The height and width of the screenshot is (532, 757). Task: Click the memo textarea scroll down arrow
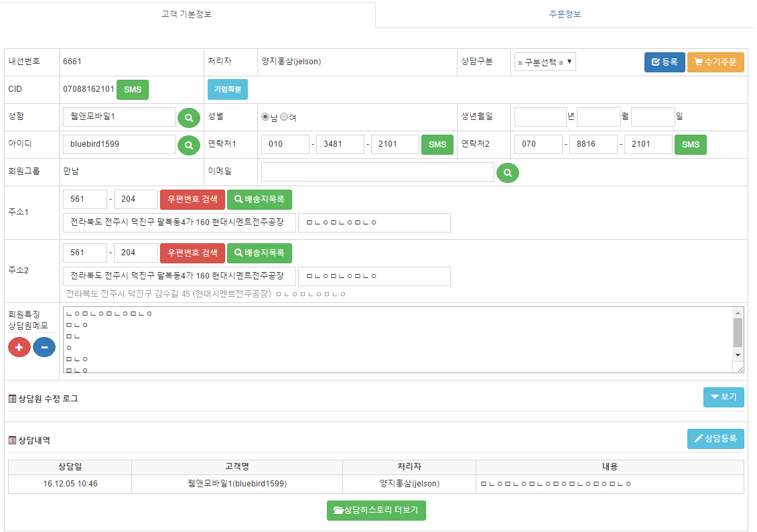(738, 354)
